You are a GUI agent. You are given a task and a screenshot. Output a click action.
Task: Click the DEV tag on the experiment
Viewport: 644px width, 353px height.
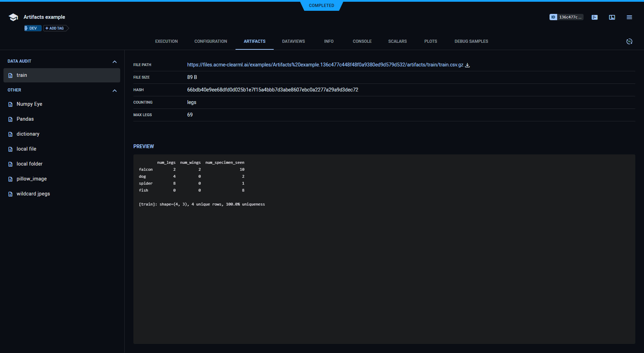pyautogui.click(x=34, y=28)
